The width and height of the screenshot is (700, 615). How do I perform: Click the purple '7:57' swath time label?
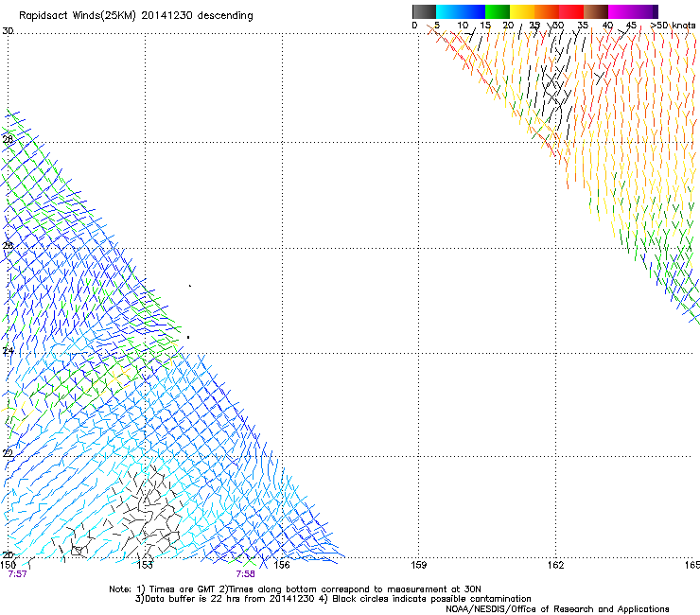pos(17,574)
